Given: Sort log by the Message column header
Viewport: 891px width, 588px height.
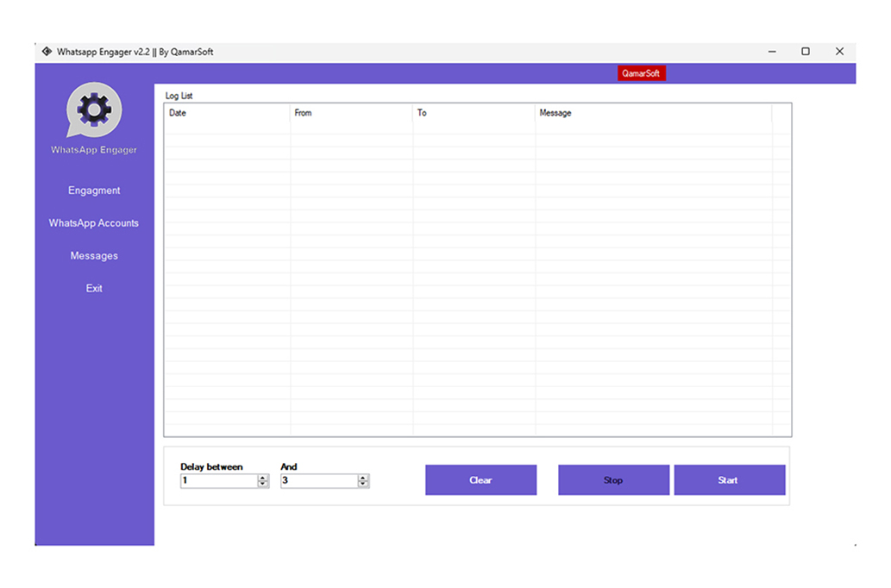Looking at the screenshot, I should pyautogui.click(x=654, y=113).
